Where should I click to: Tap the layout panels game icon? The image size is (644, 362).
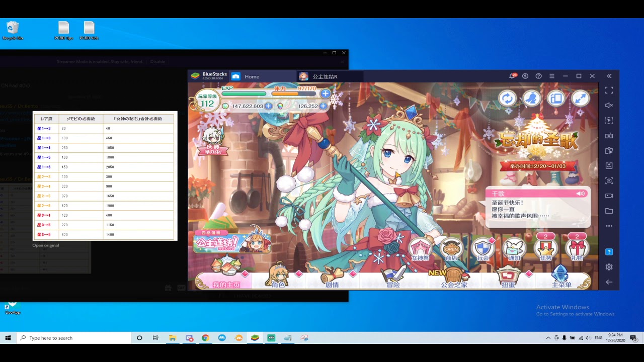(556, 99)
